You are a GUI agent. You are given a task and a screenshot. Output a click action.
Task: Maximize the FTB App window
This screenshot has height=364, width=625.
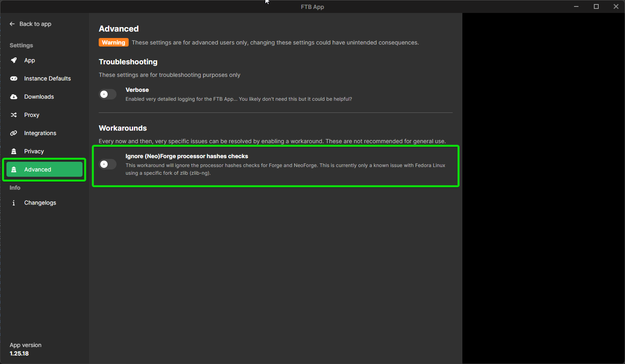pyautogui.click(x=596, y=6)
